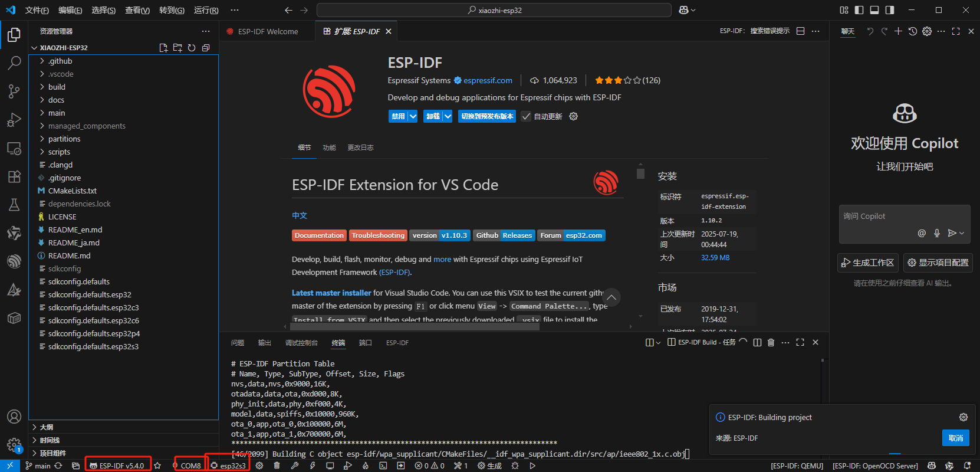Open 查看 menu in menu bar

pyautogui.click(x=137, y=10)
